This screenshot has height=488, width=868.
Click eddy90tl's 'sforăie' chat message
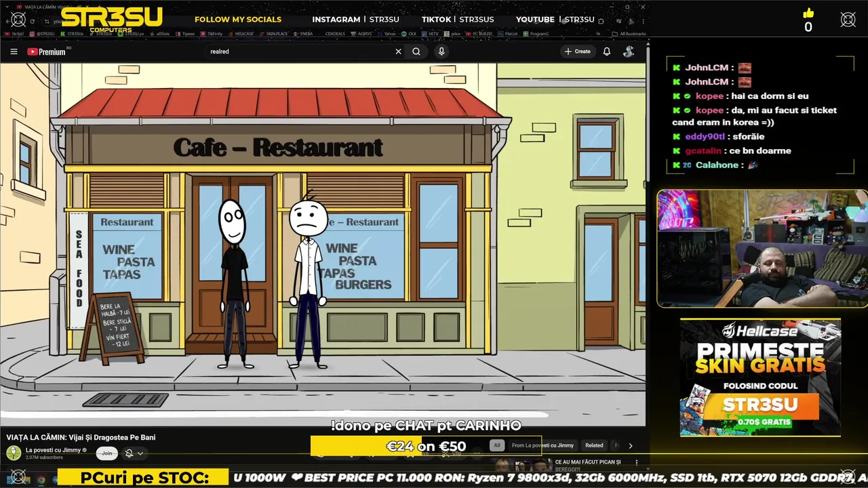(747, 136)
